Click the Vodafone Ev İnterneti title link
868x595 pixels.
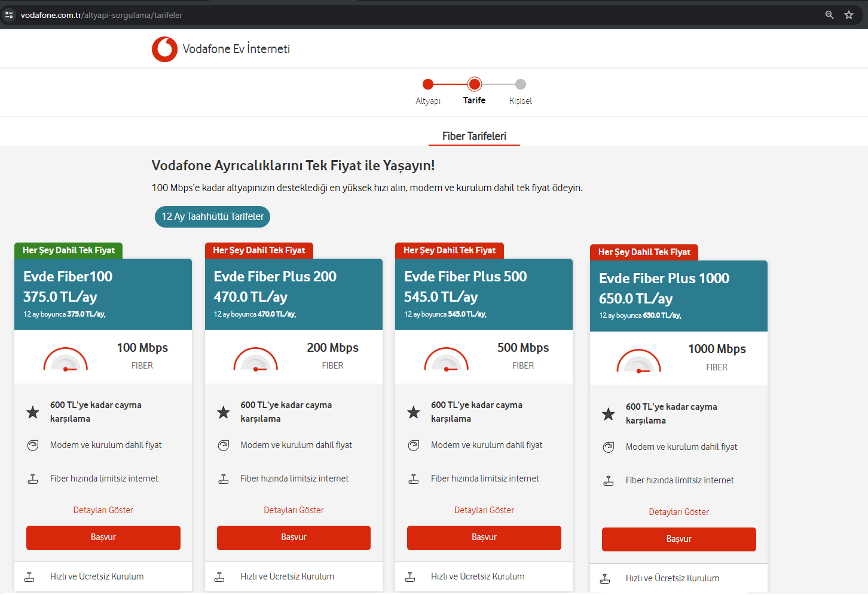point(236,49)
